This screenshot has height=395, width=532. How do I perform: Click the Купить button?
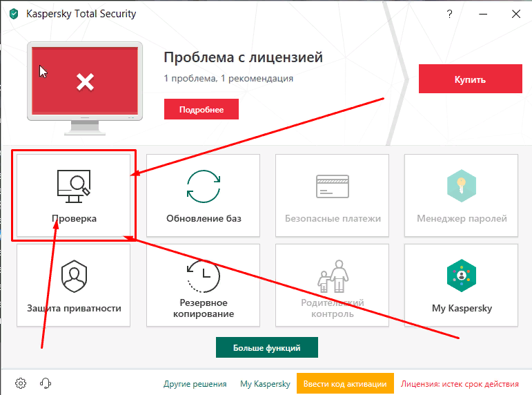(x=471, y=79)
